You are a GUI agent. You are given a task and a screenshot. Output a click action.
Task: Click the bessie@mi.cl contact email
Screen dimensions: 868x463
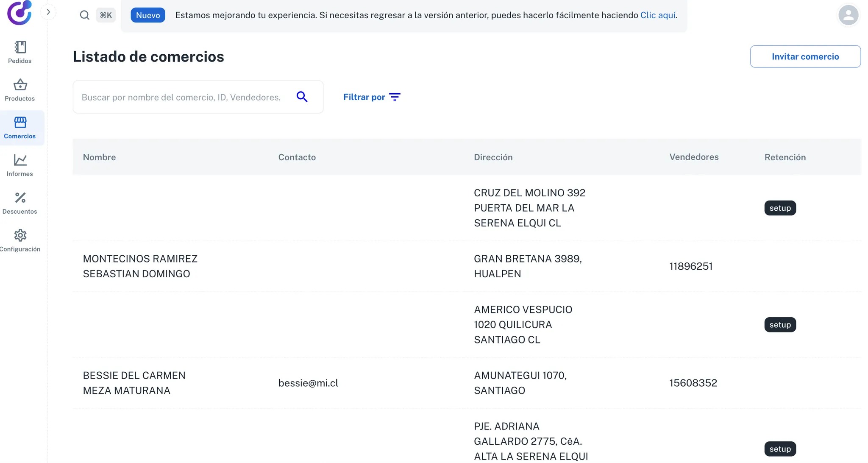click(x=308, y=383)
